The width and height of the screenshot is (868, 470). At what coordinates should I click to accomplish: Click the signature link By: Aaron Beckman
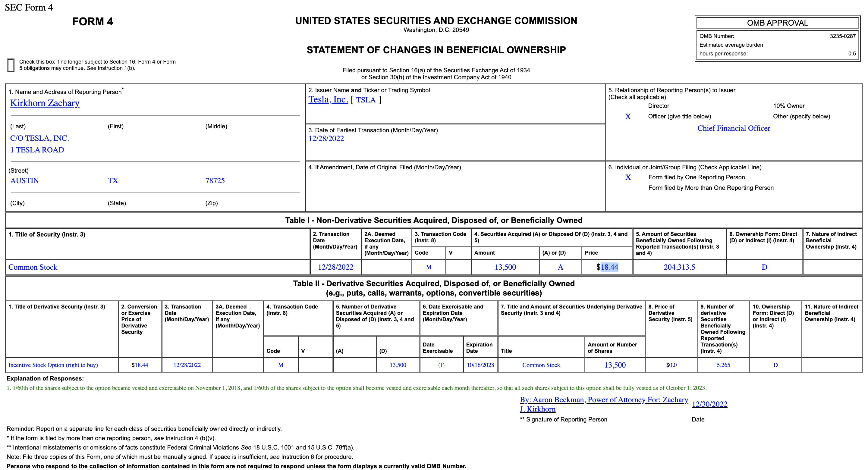[x=604, y=404]
